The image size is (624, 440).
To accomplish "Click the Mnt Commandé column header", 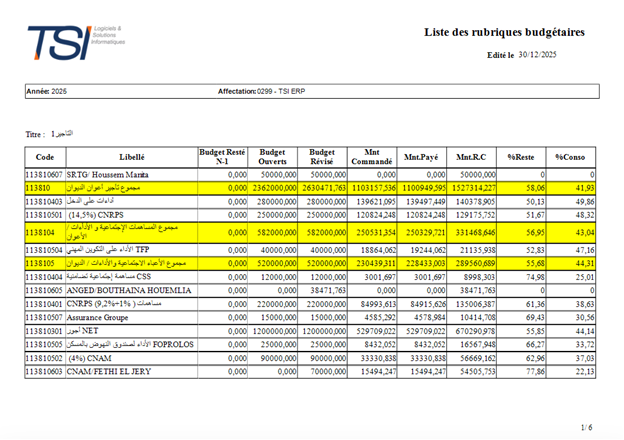I will coord(372,157).
